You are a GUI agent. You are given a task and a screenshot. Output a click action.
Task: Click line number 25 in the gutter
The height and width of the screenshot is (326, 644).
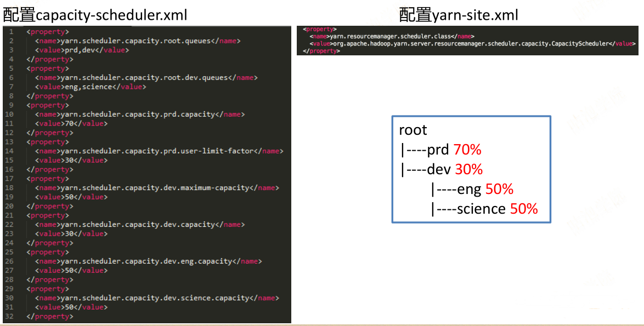coord(9,252)
